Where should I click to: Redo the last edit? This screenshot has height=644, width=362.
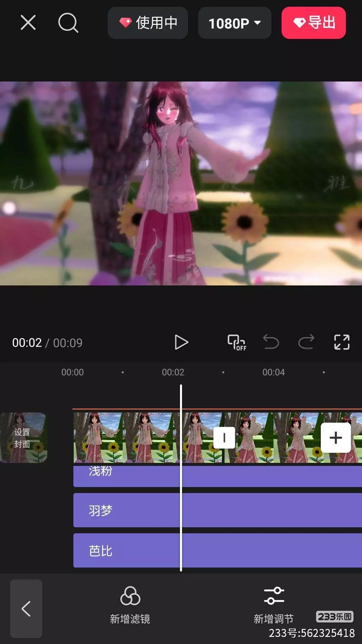[x=306, y=342]
